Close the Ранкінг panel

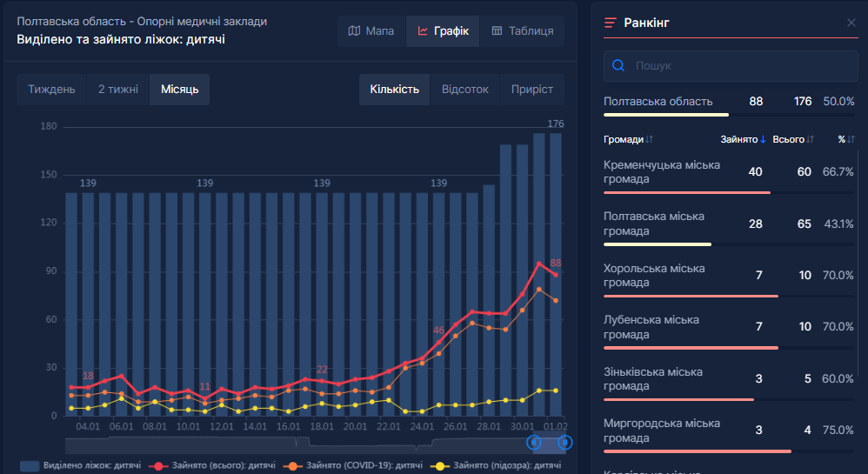[851, 23]
